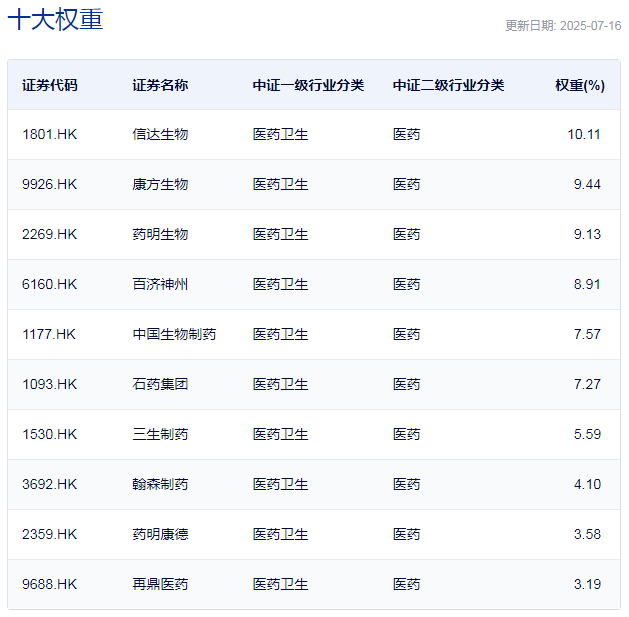Select stock code 1801.HK
Image resolution: width=629 pixels, height=617 pixels.
[x=50, y=134]
